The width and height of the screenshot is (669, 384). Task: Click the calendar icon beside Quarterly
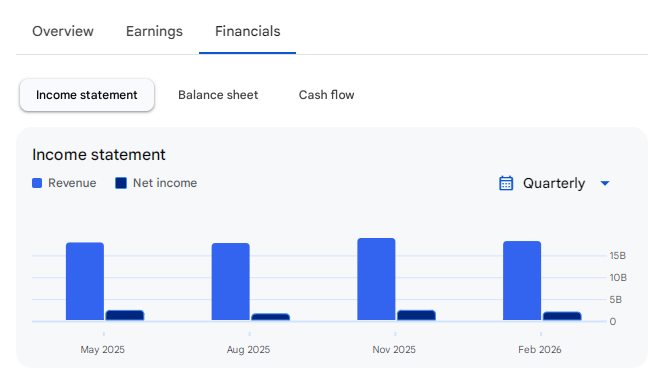click(506, 183)
